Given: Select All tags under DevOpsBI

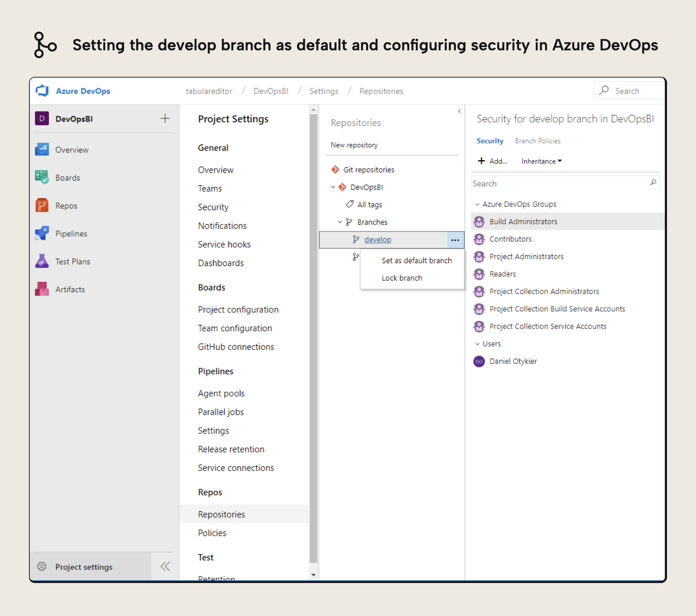Looking at the screenshot, I should 369,204.
